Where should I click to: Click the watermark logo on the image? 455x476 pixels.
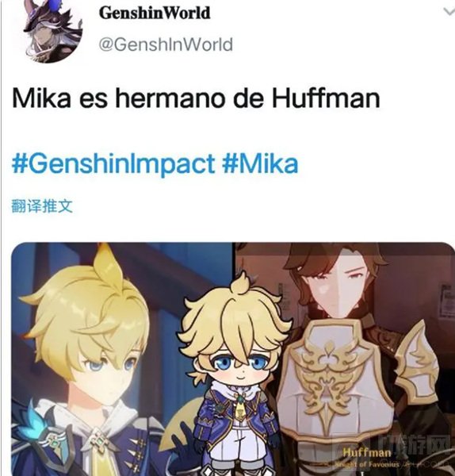point(415,445)
